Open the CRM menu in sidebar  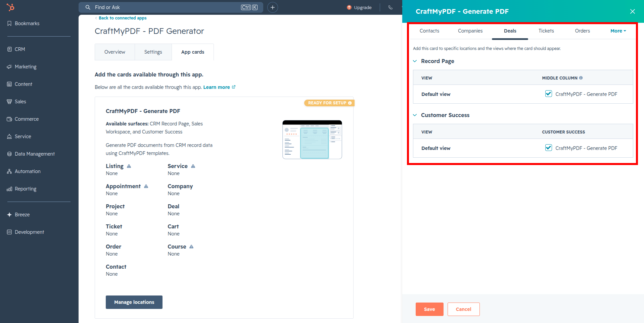[x=16, y=49]
